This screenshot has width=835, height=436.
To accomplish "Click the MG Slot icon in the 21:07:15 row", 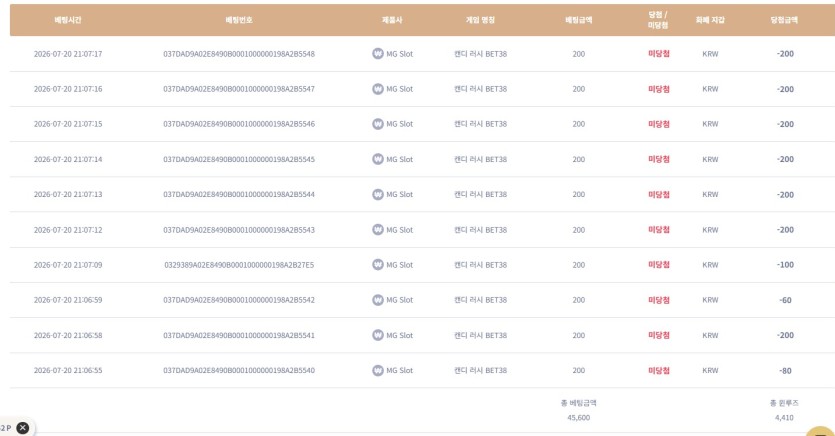I will (378, 124).
